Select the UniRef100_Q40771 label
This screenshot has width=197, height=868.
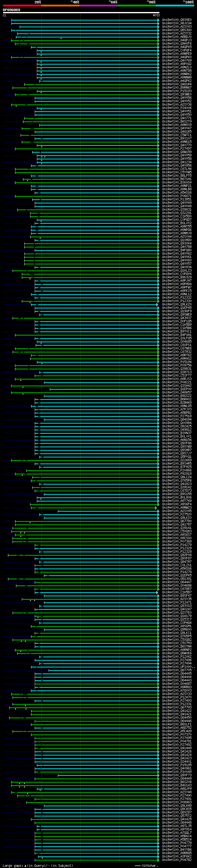[x=176, y=118]
